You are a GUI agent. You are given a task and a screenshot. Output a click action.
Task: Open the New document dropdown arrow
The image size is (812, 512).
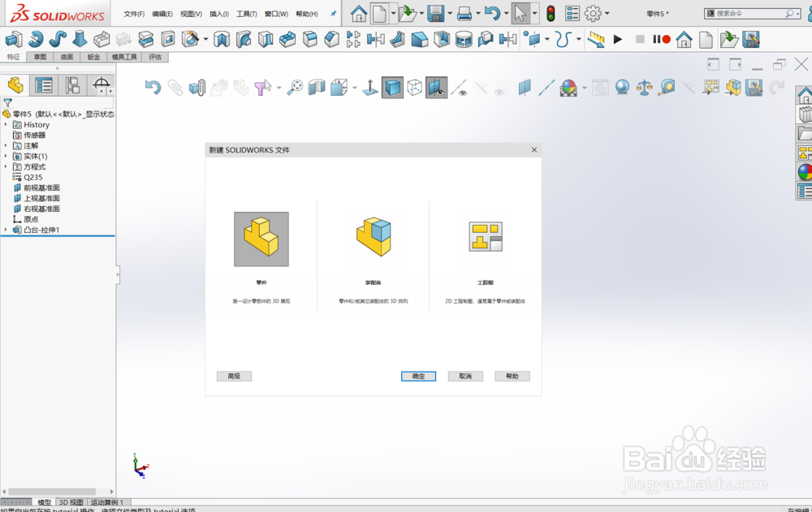coord(394,14)
